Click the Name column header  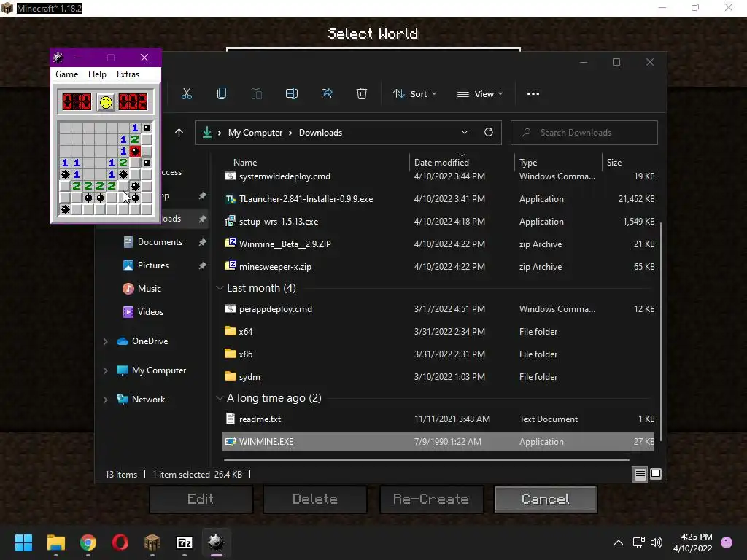point(245,163)
